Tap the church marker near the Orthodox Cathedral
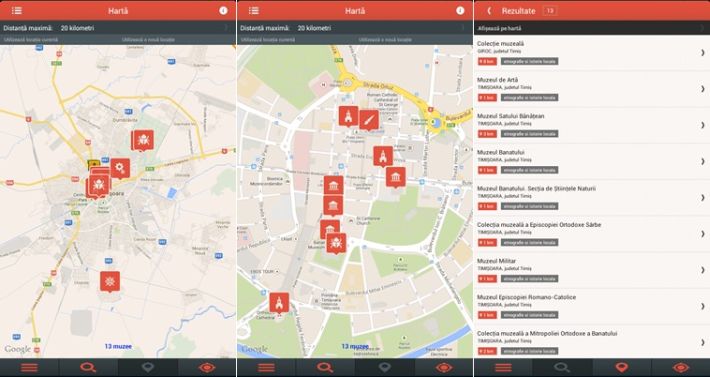The image size is (710, 377). tap(279, 303)
